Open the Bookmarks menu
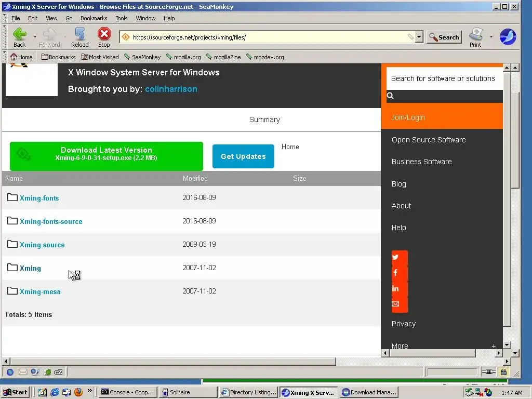The width and height of the screenshot is (532, 399). (x=94, y=18)
